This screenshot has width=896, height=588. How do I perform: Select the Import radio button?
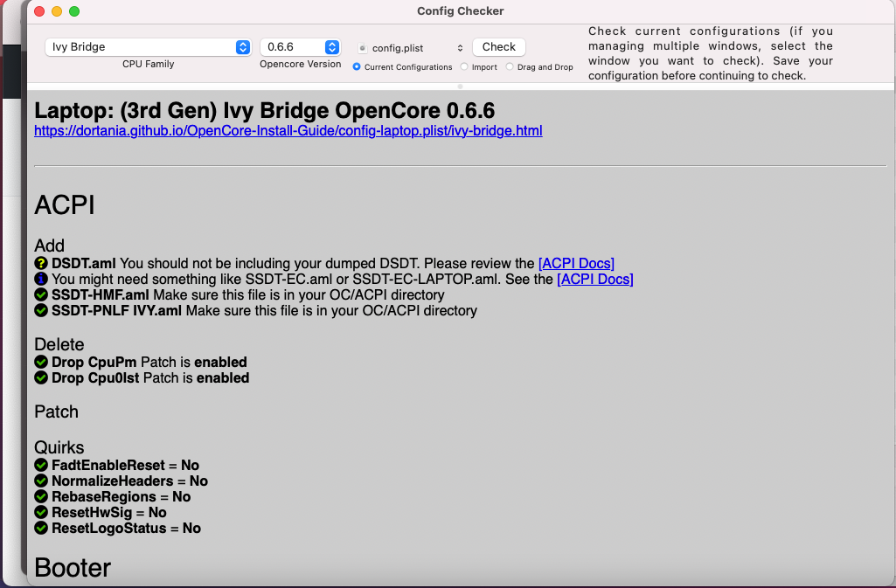pyautogui.click(x=464, y=66)
